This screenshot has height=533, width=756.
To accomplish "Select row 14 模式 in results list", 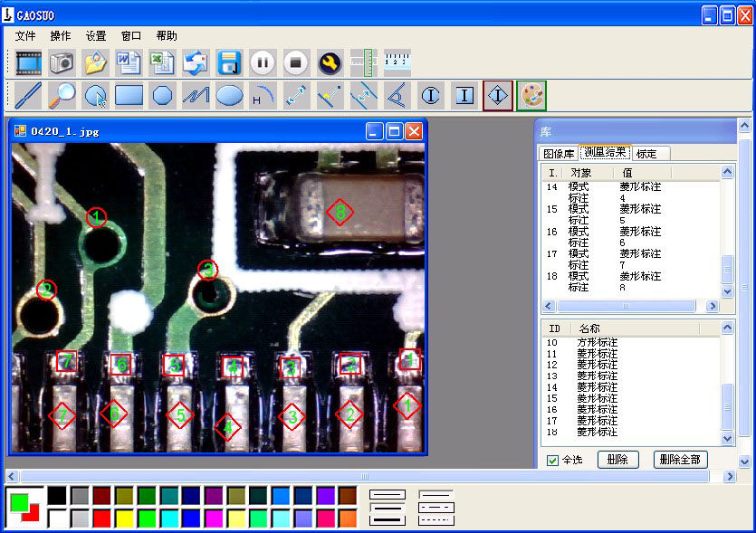I will point(632,187).
